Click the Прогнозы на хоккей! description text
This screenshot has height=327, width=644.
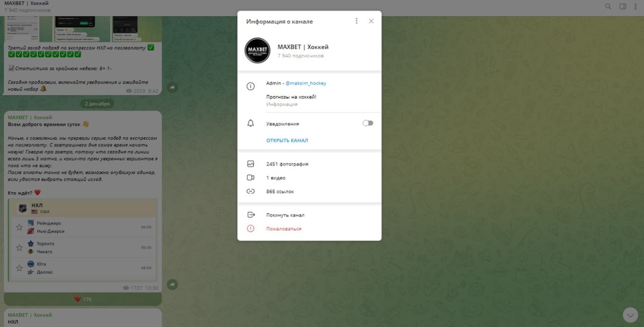point(291,96)
